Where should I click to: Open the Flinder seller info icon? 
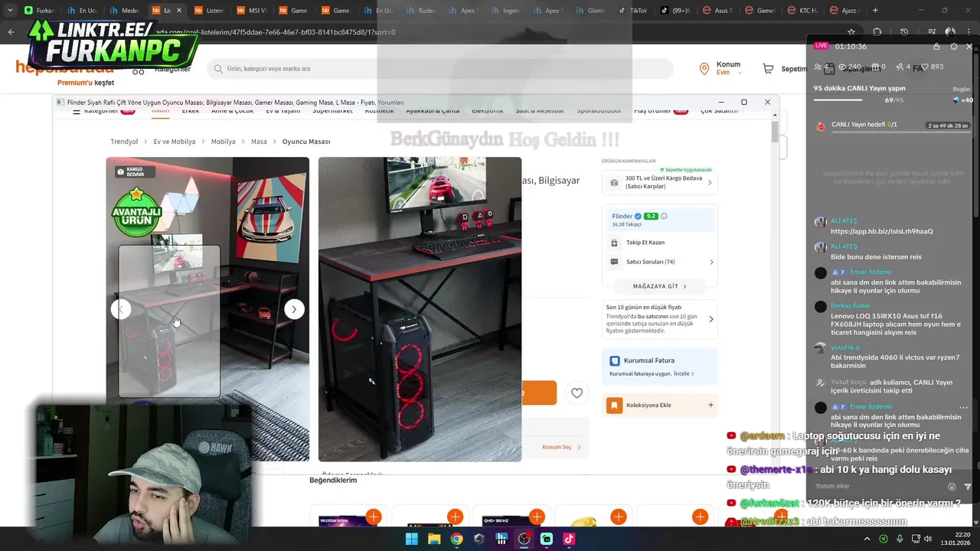664,216
